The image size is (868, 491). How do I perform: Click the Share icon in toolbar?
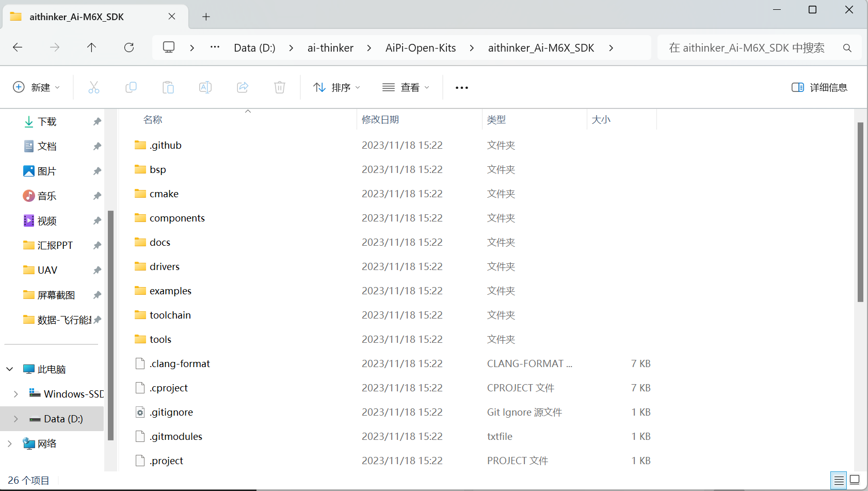tap(243, 87)
